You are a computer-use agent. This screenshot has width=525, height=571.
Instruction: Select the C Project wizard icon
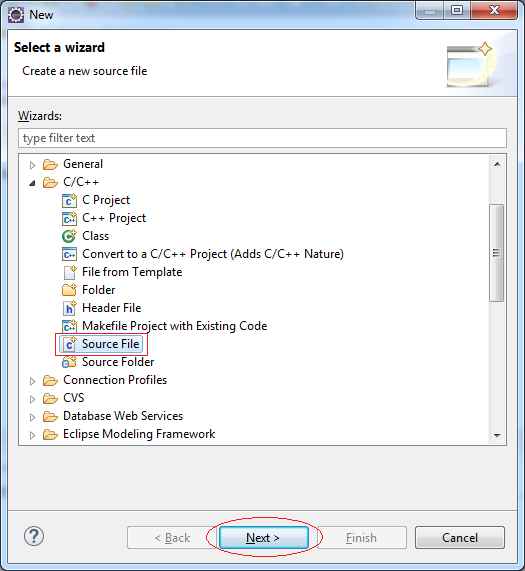(69, 200)
